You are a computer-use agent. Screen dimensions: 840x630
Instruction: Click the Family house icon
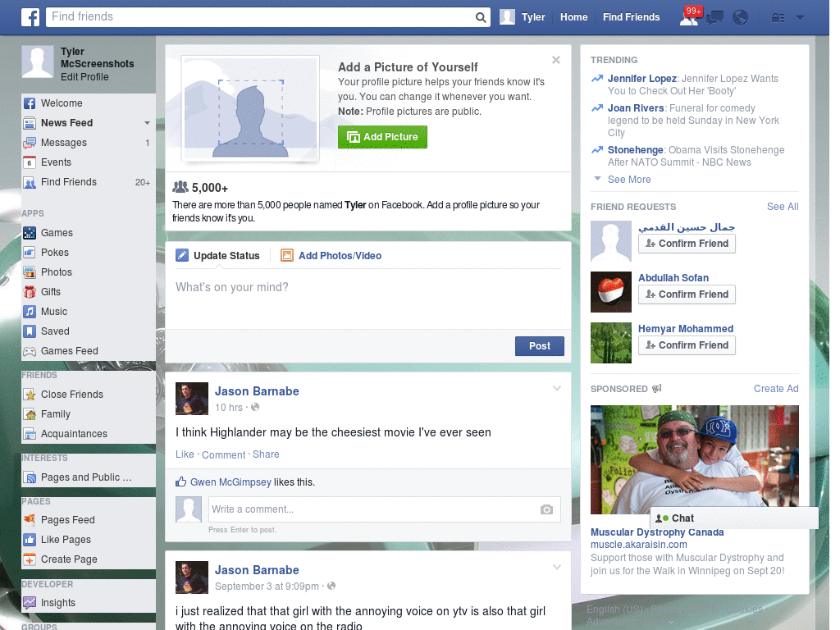30,414
